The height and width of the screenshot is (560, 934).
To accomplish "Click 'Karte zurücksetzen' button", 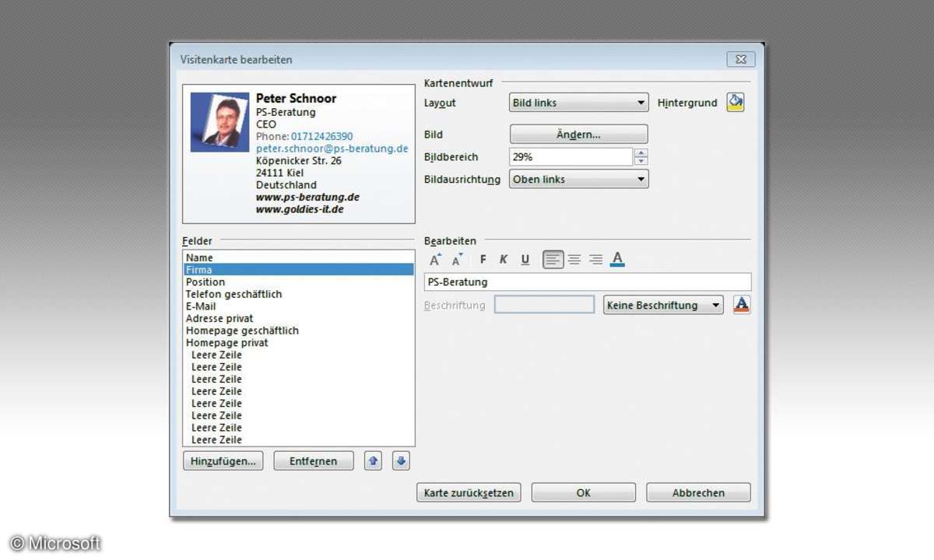I will coord(469,492).
